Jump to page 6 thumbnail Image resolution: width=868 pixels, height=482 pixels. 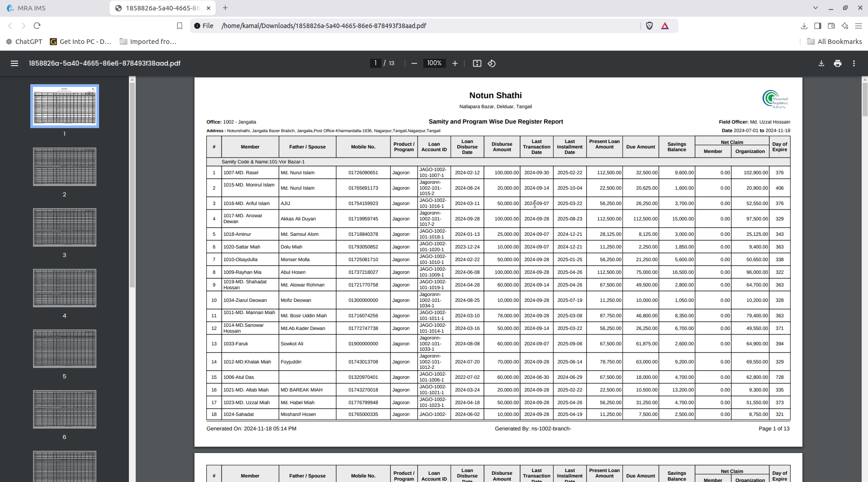[65, 409]
